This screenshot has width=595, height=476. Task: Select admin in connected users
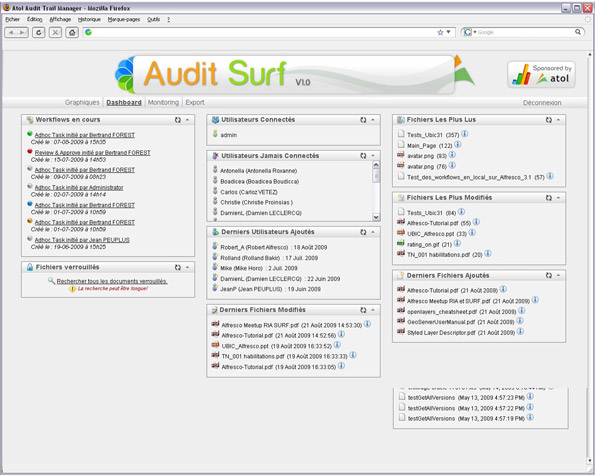coord(228,135)
